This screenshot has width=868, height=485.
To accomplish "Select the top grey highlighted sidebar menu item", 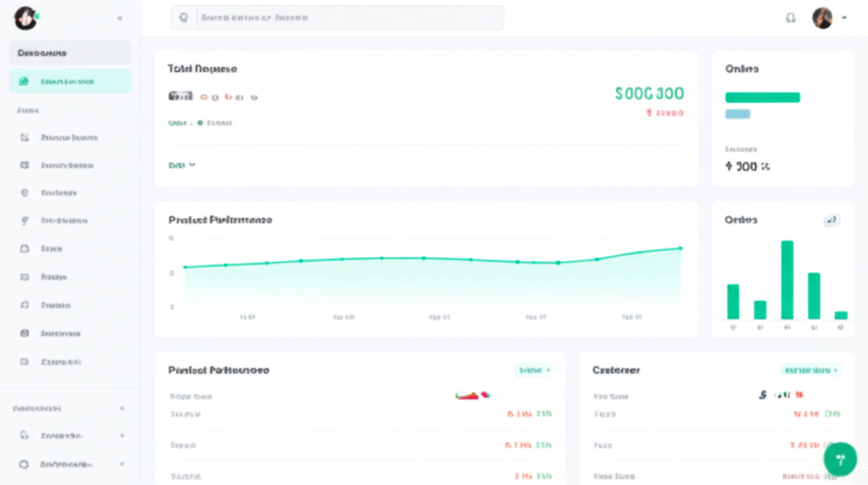I will [x=70, y=53].
